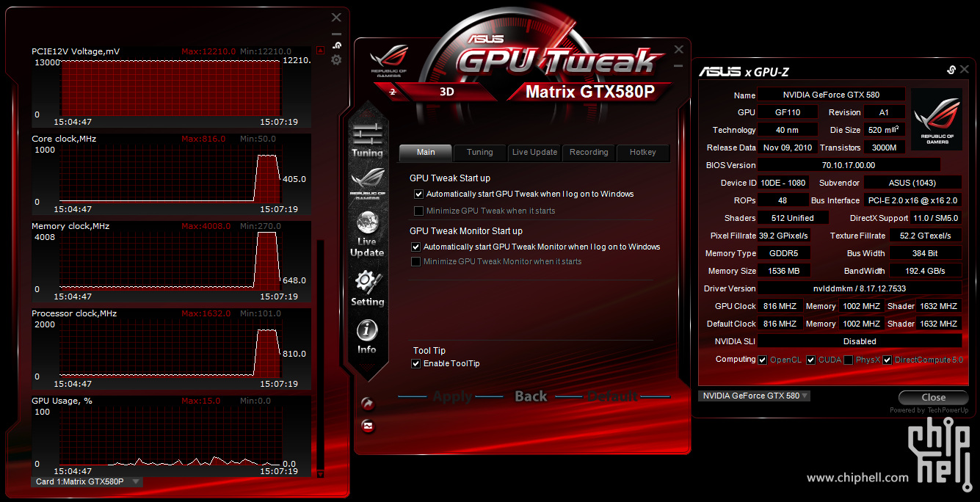Switch to the Tuning tab
The image size is (980, 502).
480,153
